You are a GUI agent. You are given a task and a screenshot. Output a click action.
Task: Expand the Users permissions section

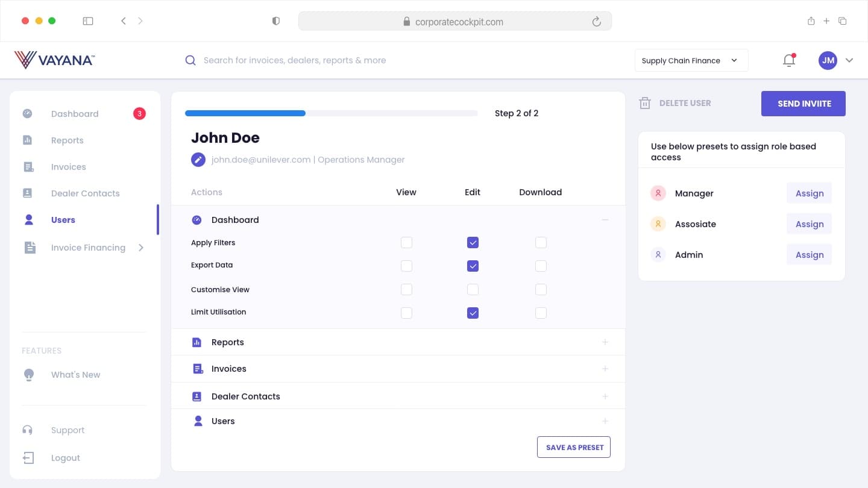[x=605, y=421]
